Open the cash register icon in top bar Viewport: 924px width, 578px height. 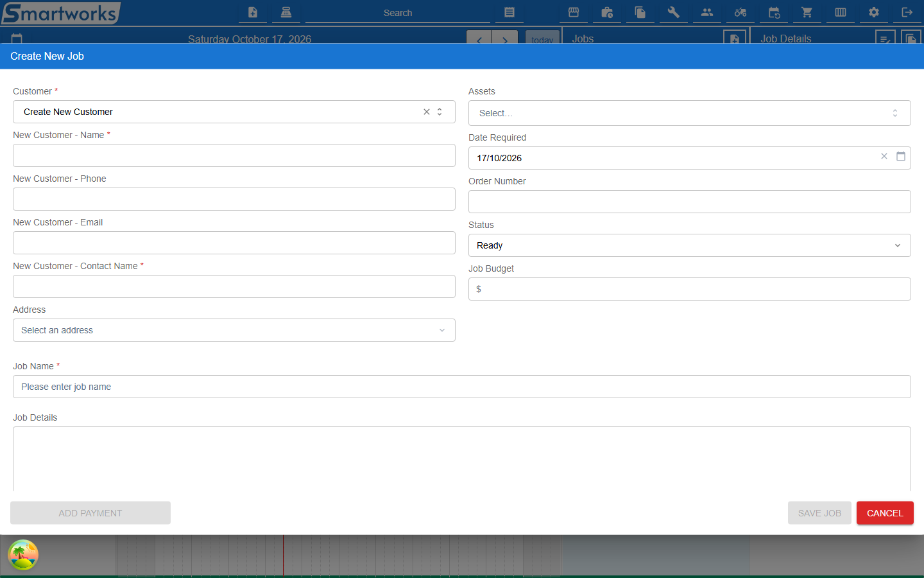click(286, 12)
